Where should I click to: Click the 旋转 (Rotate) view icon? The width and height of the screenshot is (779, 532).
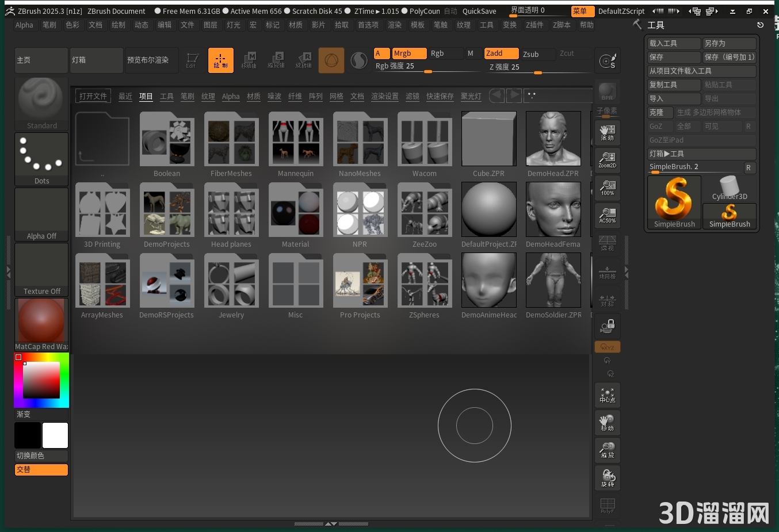[607, 478]
